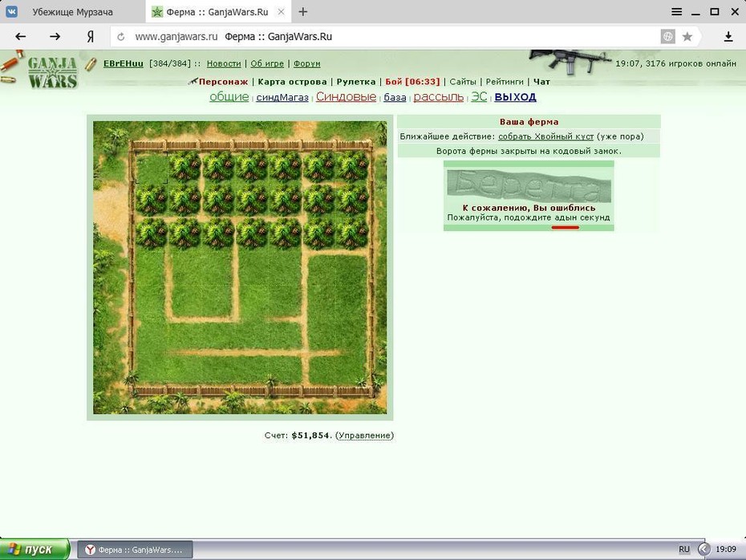746x560 pixels.
Task: Click the ВЫХОД link
Action: (515, 97)
